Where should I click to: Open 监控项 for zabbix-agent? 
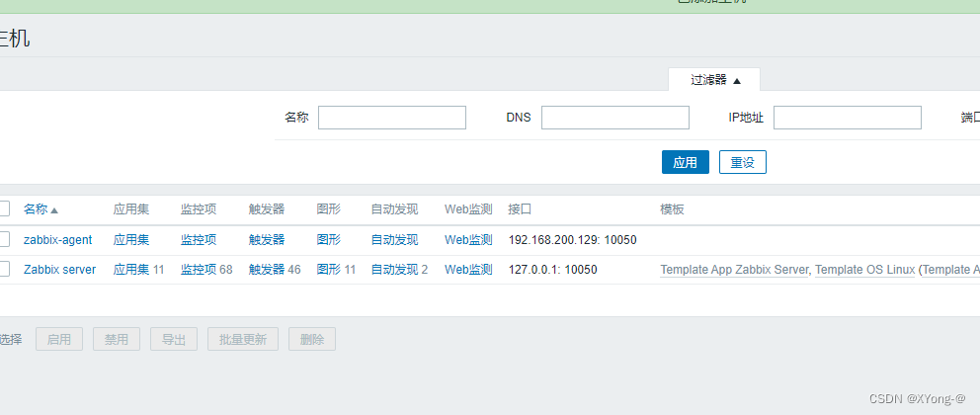pyautogui.click(x=199, y=240)
